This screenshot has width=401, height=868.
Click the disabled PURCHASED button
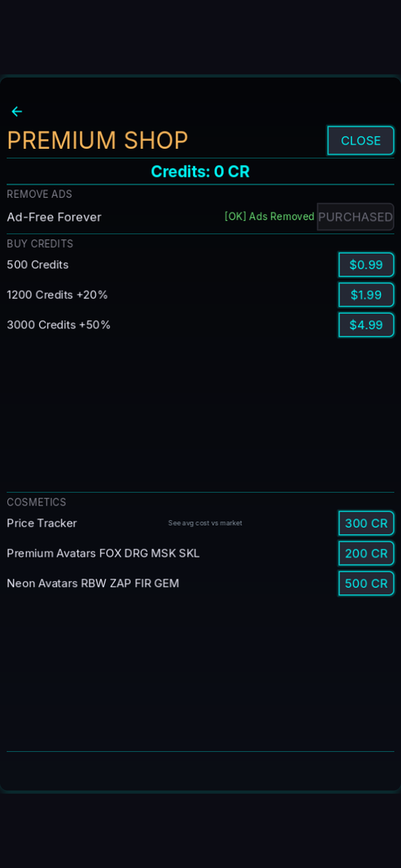[x=355, y=217]
